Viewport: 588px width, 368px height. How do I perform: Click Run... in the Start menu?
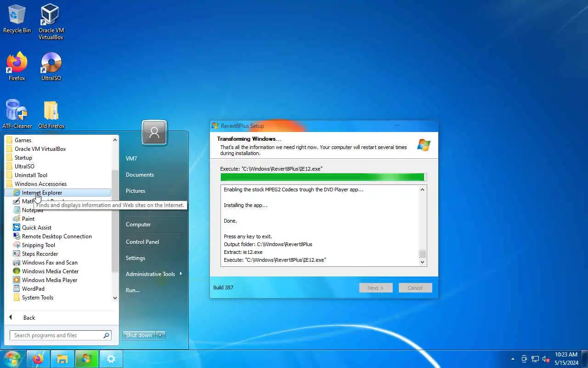tap(133, 290)
